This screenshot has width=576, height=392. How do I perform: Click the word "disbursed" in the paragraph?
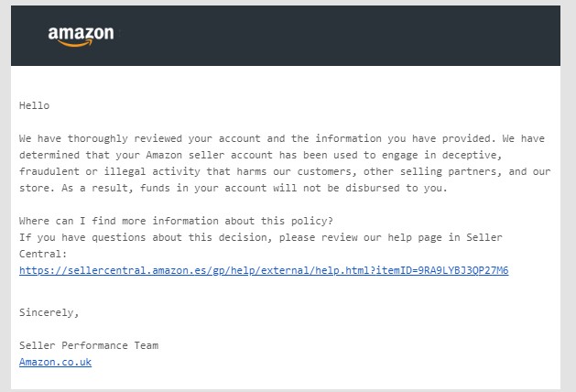372,188
